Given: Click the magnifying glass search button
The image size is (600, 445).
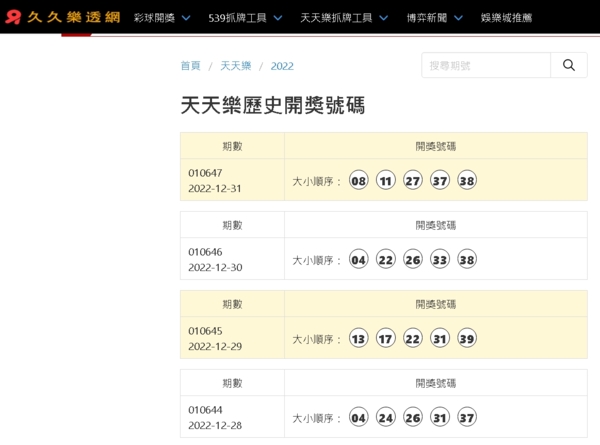Looking at the screenshot, I should 569,65.
